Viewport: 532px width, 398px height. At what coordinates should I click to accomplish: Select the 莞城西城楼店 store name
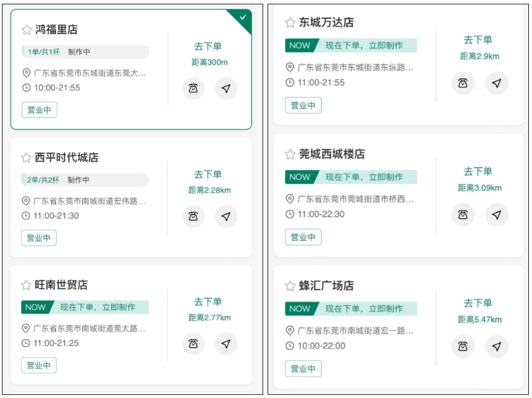(x=332, y=154)
